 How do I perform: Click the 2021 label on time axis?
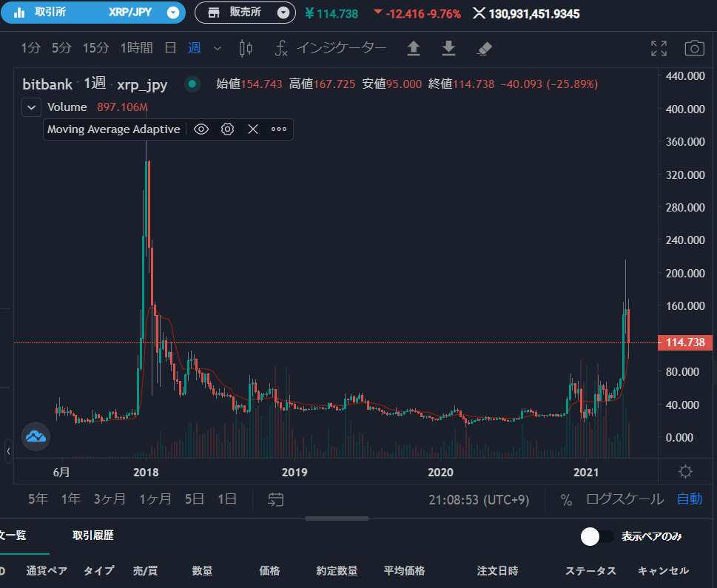coord(586,472)
